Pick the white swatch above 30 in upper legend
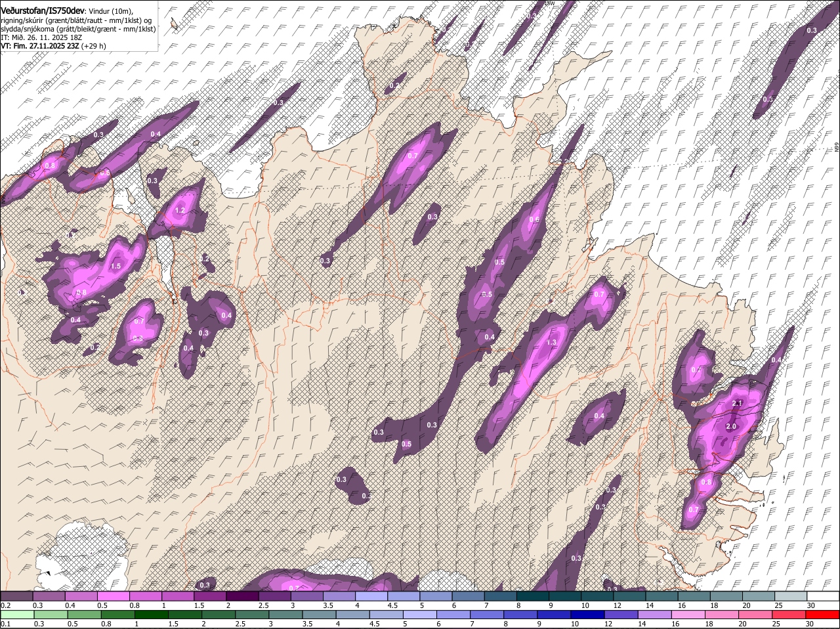This screenshot has height=629, width=840. [x=823, y=596]
